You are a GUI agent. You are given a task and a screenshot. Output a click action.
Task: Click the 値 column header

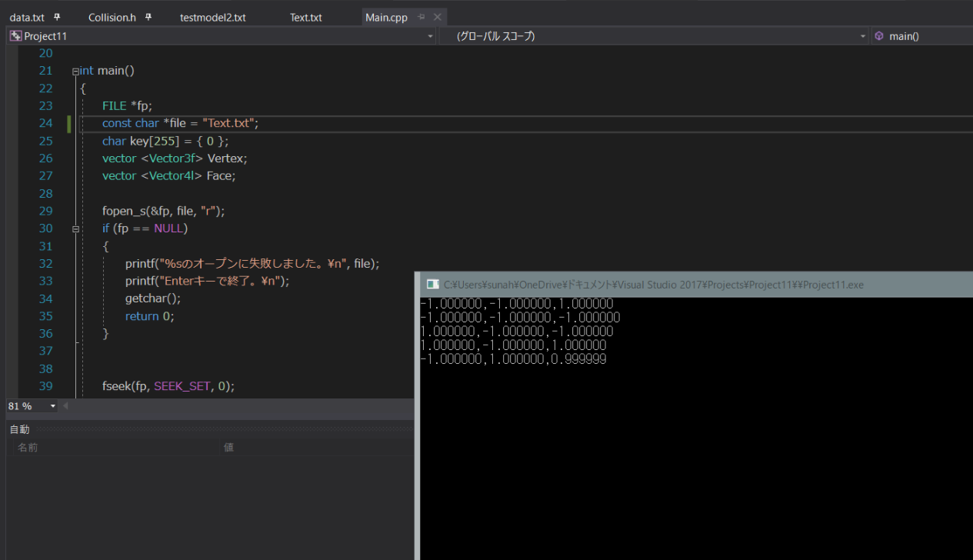(x=228, y=447)
